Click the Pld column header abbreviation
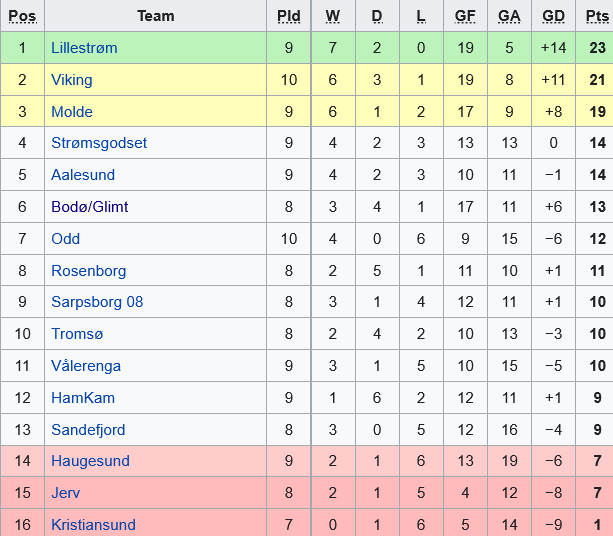Image resolution: width=613 pixels, height=536 pixels. tap(289, 16)
